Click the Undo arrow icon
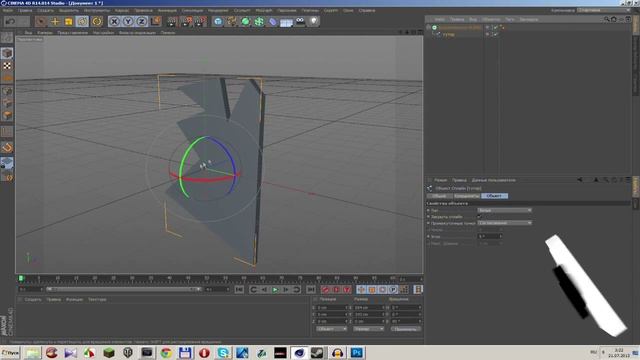This screenshot has height=360, width=640. click(x=11, y=21)
